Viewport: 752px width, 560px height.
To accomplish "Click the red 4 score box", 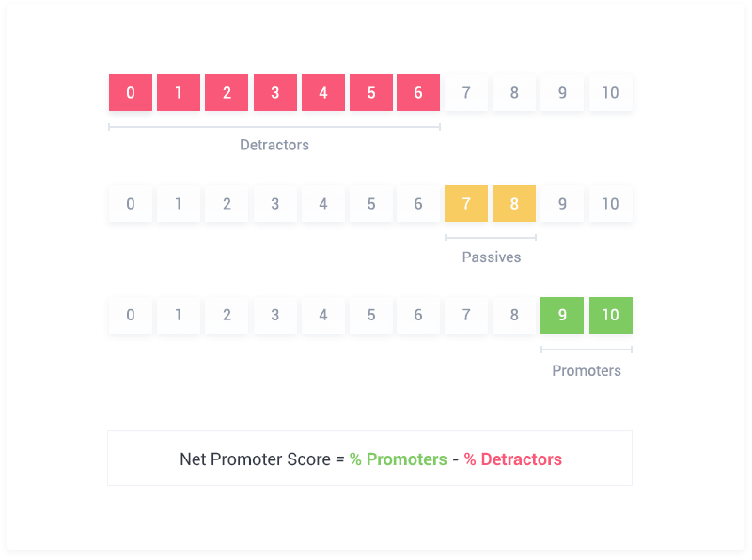I will pyautogui.click(x=323, y=92).
